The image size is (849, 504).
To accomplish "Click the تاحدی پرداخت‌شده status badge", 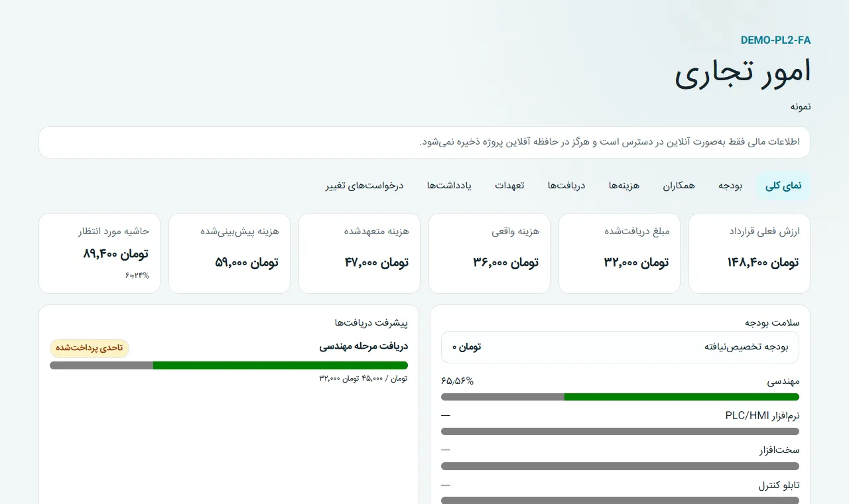I will pyautogui.click(x=90, y=348).
